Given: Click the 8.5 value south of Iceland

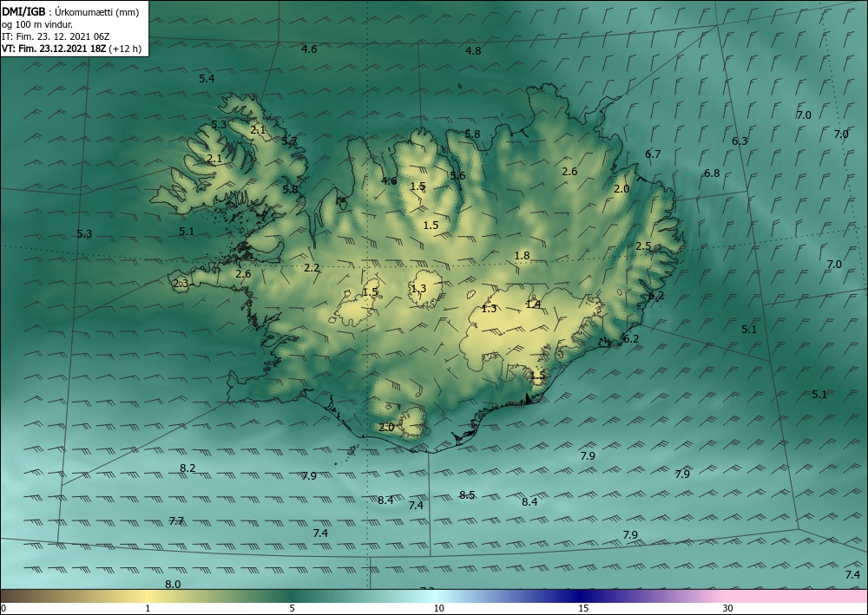Looking at the screenshot, I should pos(467,494).
